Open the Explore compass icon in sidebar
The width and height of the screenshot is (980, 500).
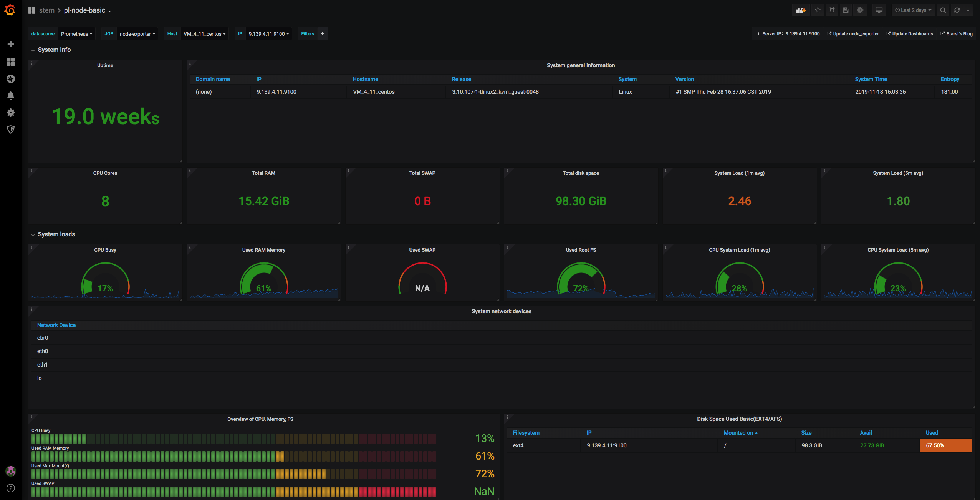[11, 79]
